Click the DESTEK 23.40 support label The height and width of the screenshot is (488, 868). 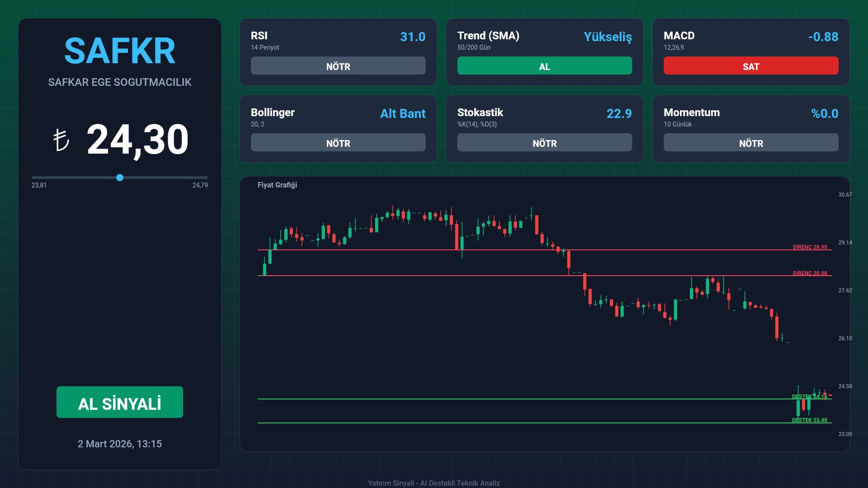tap(809, 420)
